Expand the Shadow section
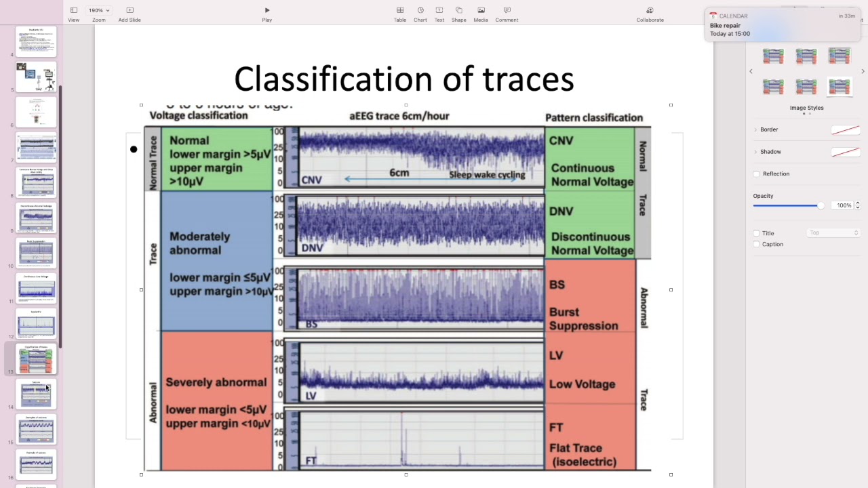 tap(755, 152)
